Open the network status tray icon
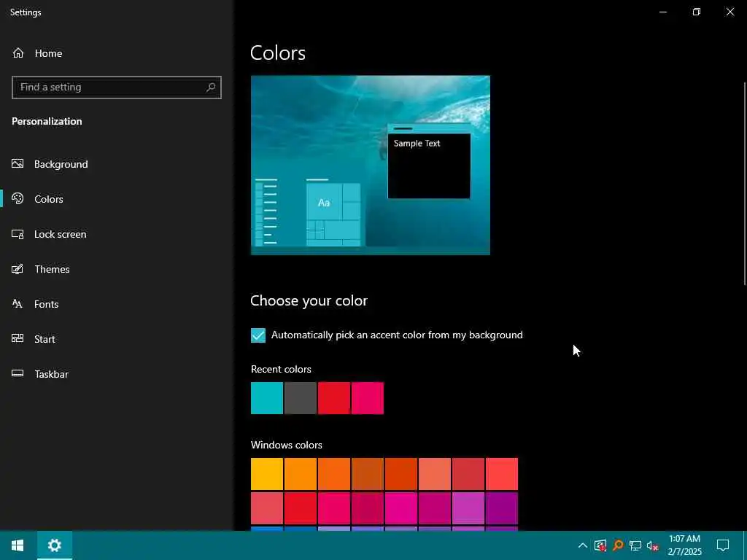The width and height of the screenshot is (747, 560). 635,545
